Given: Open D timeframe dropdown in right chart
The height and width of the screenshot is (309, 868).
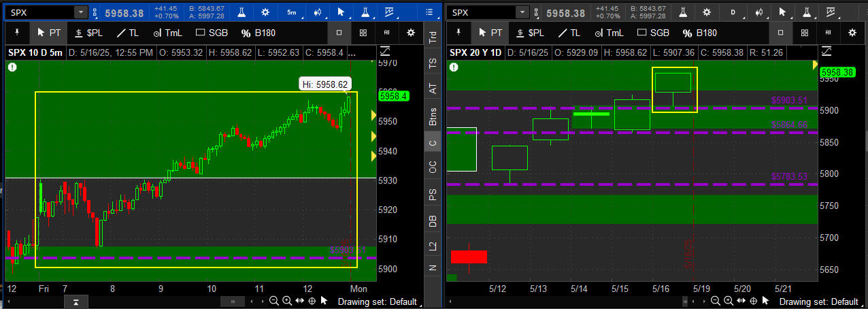Looking at the screenshot, I should 733,12.
